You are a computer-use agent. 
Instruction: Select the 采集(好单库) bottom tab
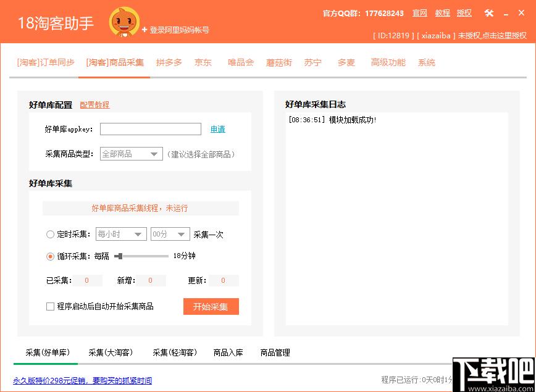48,352
